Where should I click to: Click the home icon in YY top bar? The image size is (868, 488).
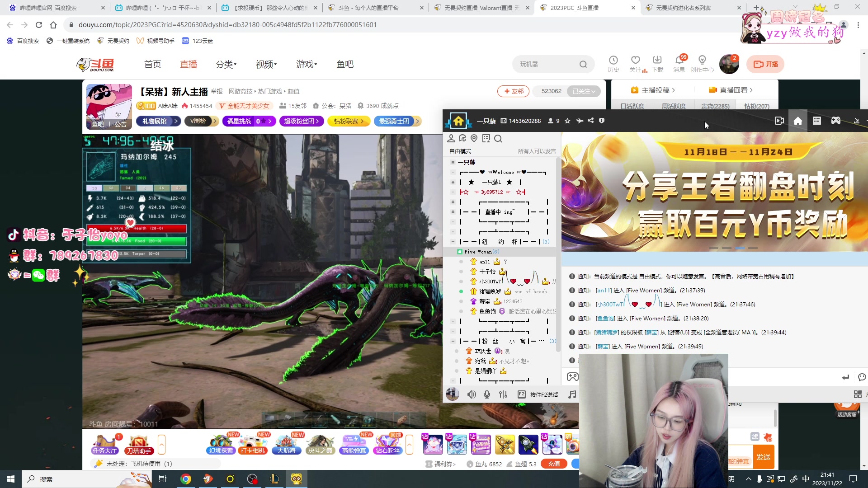click(798, 121)
